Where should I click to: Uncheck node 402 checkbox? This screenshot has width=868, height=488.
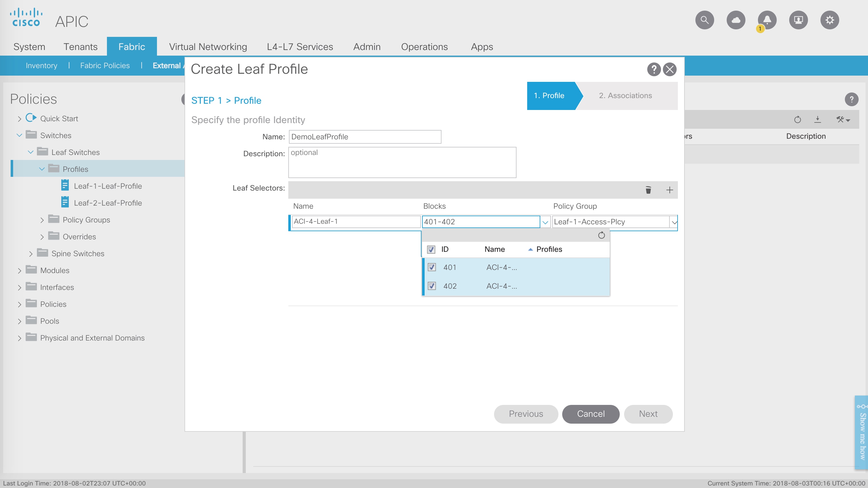(431, 286)
